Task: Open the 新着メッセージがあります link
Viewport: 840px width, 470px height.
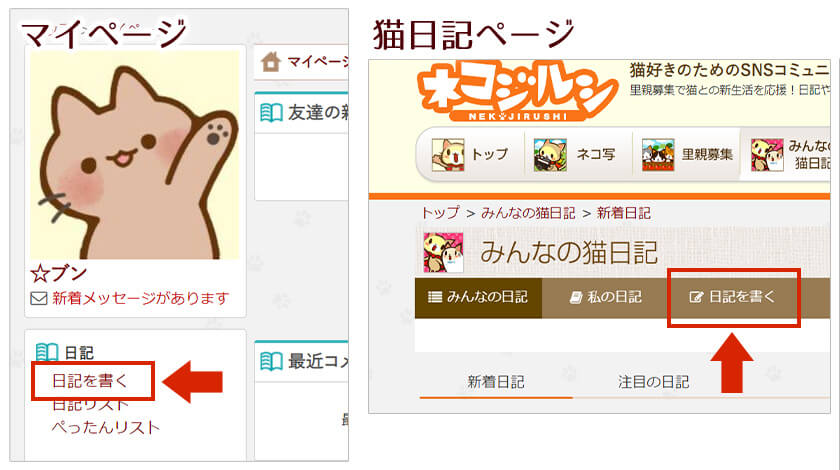Action: point(140,298)
